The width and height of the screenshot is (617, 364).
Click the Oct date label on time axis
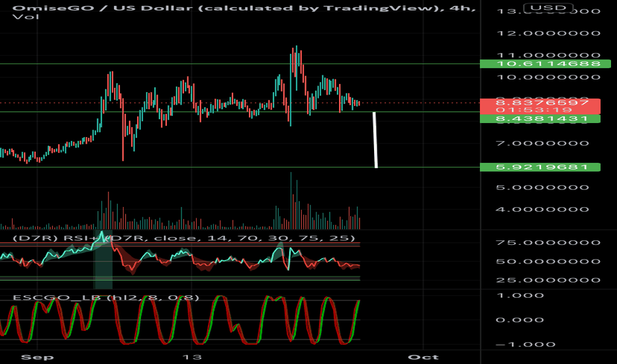click(423, 357)
